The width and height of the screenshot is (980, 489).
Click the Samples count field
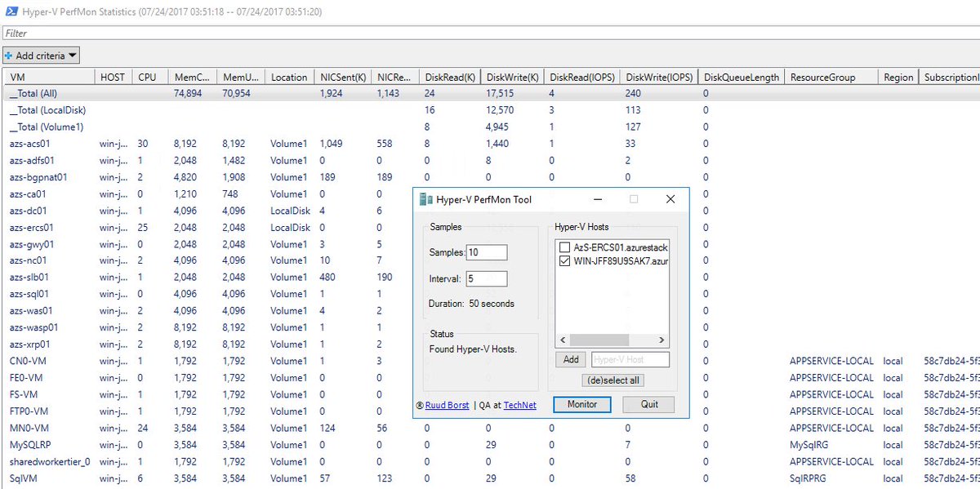(x=487, y=253)
